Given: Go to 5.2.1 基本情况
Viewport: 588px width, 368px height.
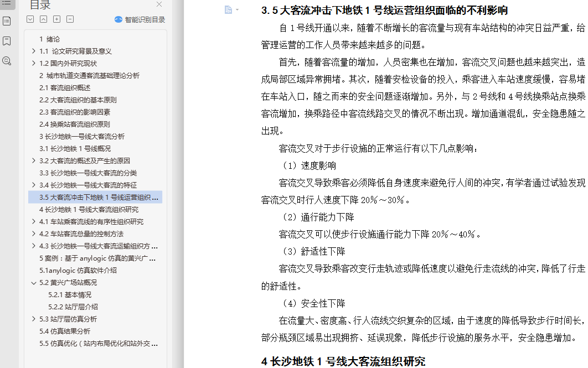Looking at the screenshot, I should (x=69, y=294).
